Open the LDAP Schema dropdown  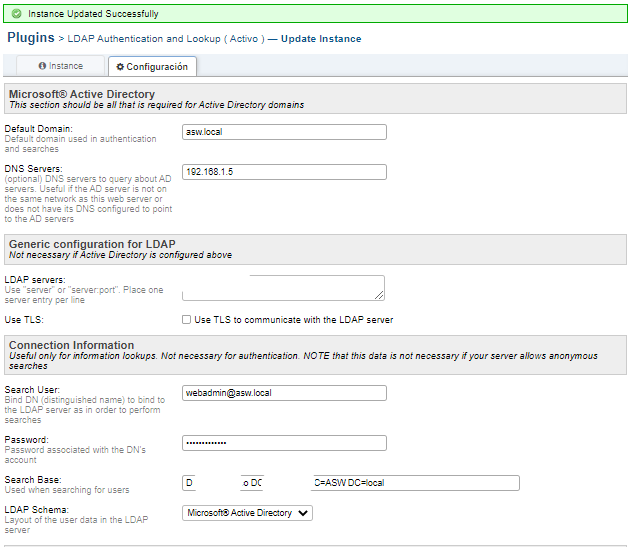247,513
